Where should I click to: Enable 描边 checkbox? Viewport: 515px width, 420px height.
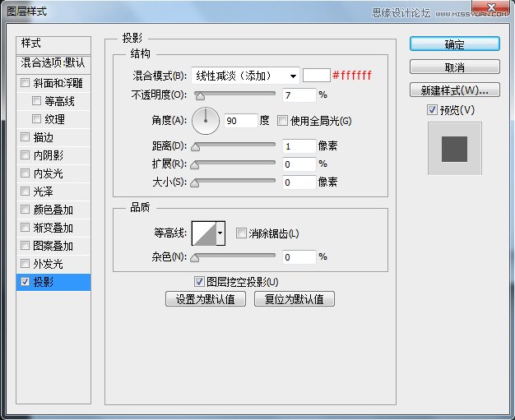click(25, 136)
